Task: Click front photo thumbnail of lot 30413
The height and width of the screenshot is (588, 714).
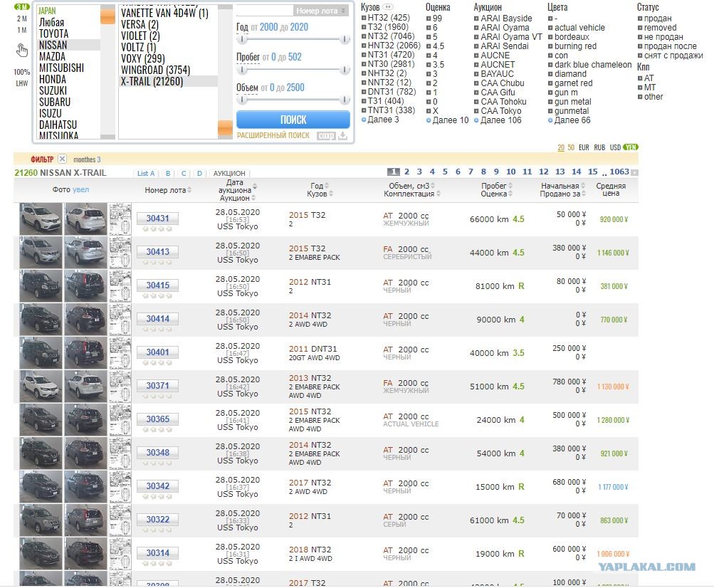Action: (41, 253)
